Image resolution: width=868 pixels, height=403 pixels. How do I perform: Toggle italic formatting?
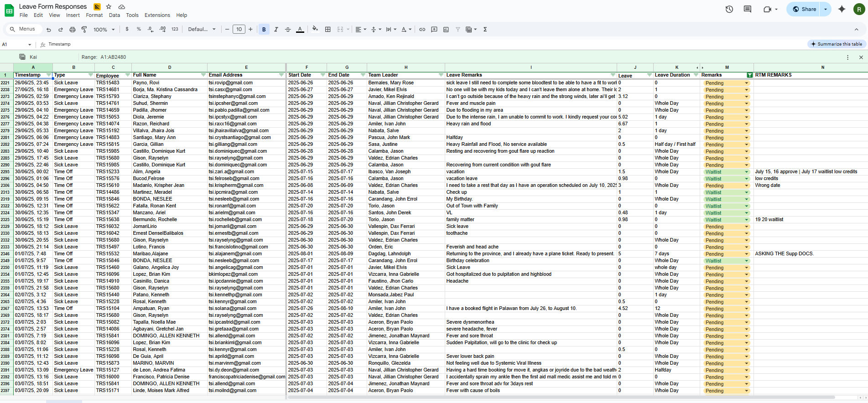coord(276,29)
